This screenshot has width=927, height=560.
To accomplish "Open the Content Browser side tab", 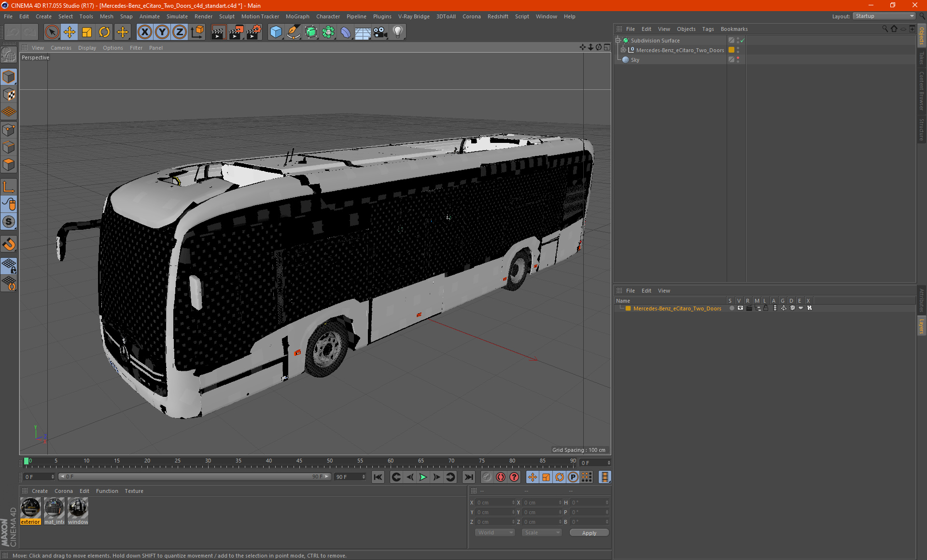I will 922,91.
